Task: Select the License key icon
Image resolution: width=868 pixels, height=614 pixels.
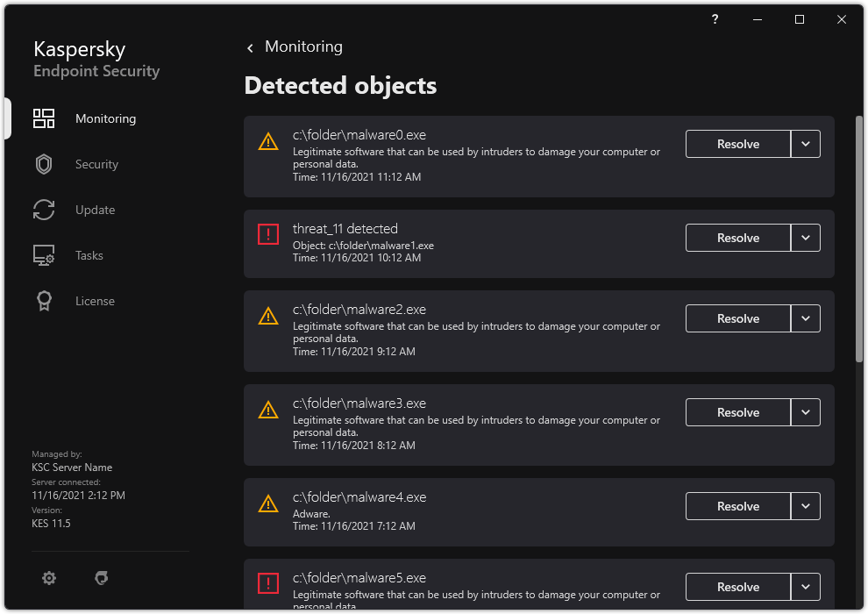Action: (x=44, y=301)
